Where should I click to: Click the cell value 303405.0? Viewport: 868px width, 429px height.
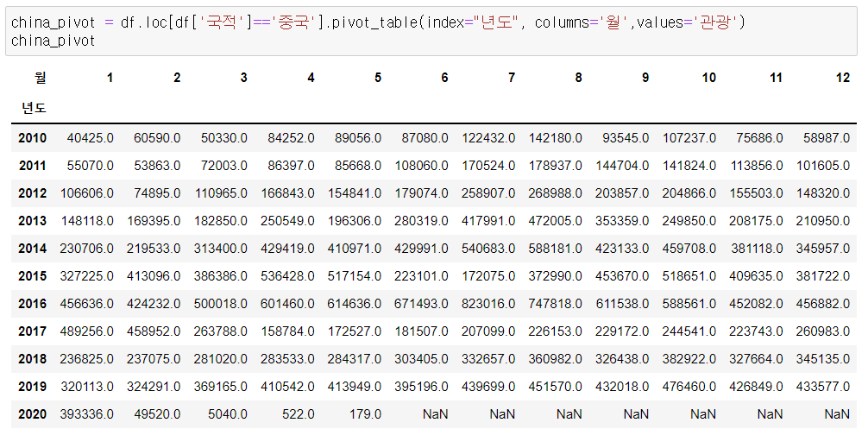click(421, 359)
